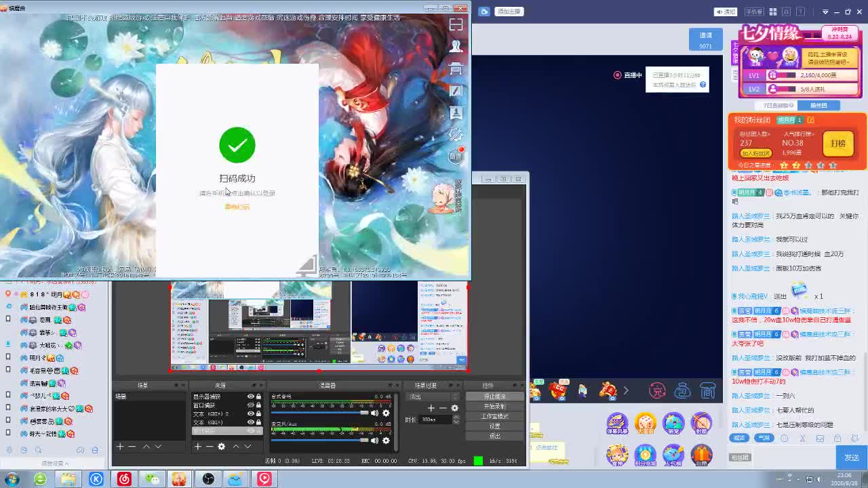This screenshot has height=488, width=868.
Task: Open the anime girl activity icon
Action: click(x=617, y=455)
